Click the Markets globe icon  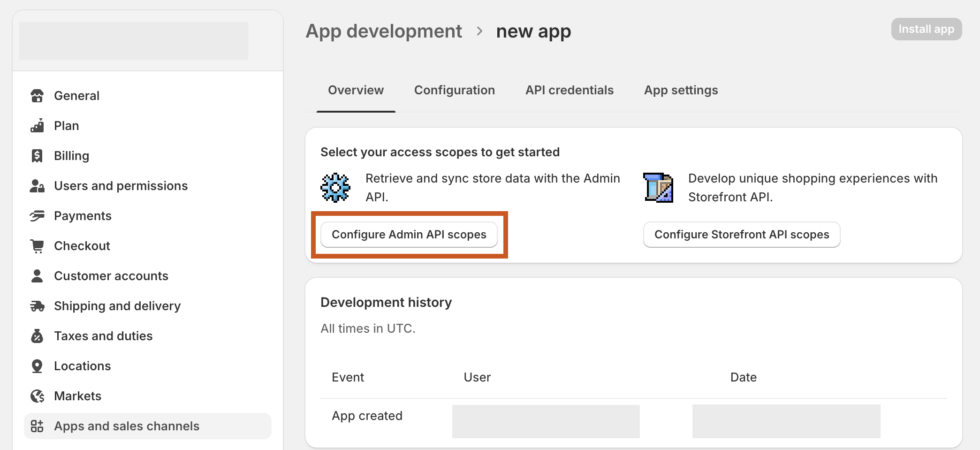pyautogui.click(x=37, y=396)
